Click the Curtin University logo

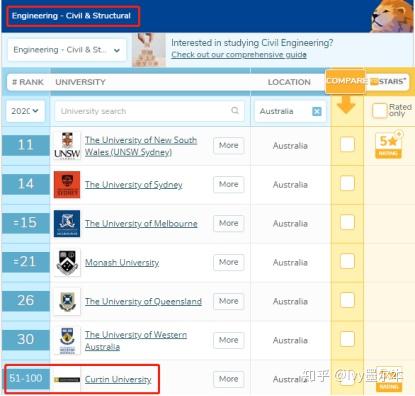tap(67, 379)
